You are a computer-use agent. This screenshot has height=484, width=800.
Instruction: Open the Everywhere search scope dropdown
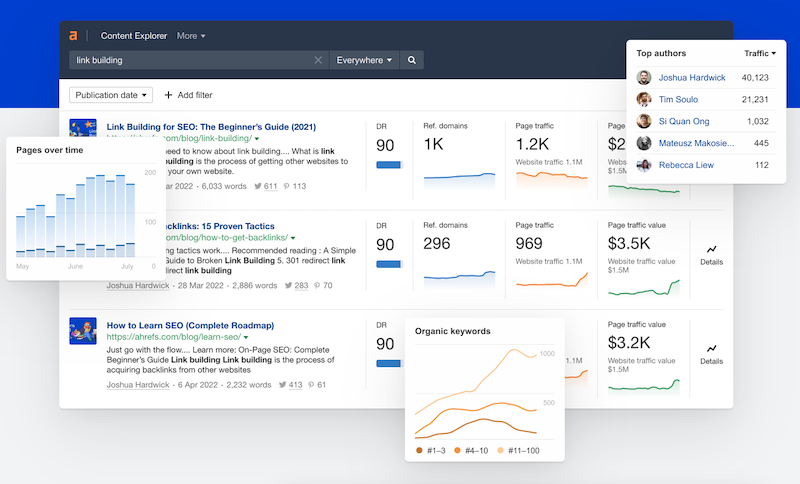pyautogui.click(x=364, y=60)
